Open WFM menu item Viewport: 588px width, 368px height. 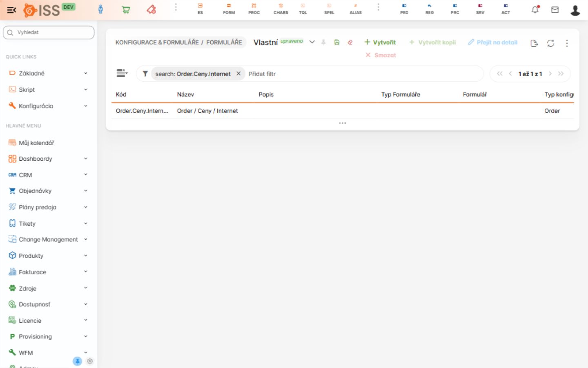pos(48,353)
